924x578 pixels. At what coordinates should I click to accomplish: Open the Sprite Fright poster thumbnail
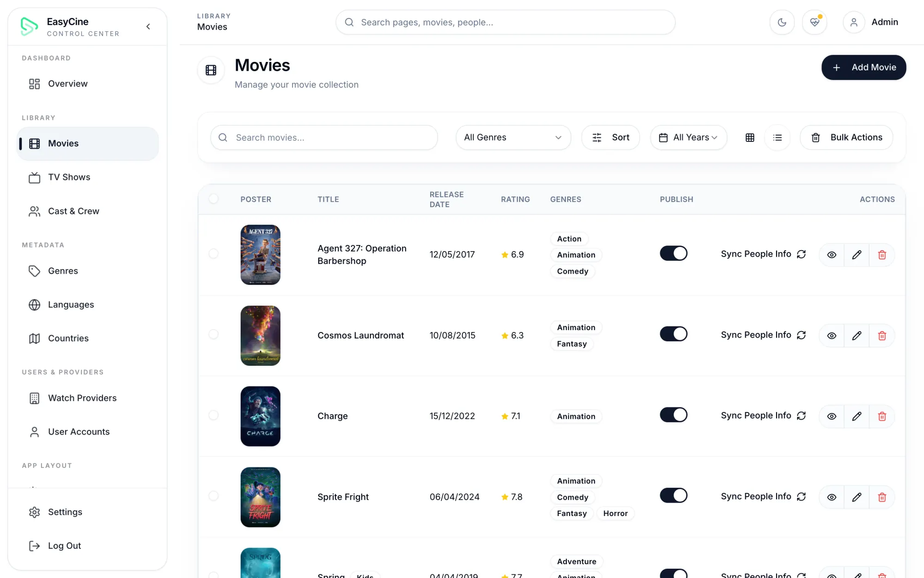pyautogui.click(x=261, y=497)
